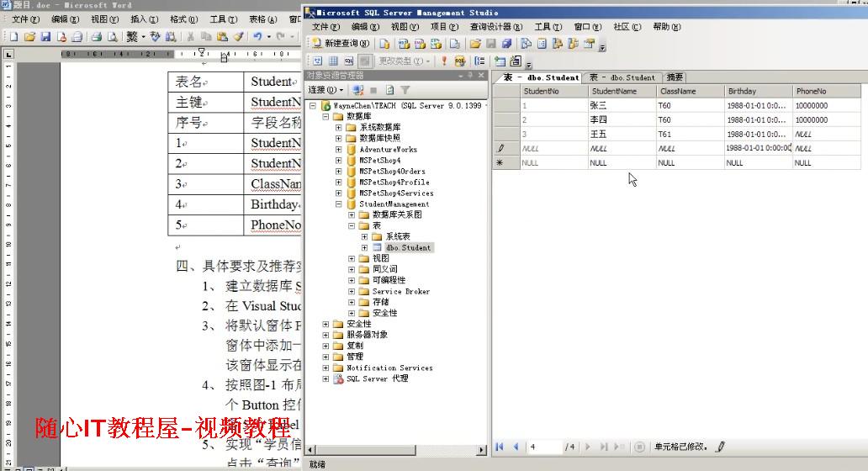Click Word New Document icon
868x471 pixels.
coord(13,36)
